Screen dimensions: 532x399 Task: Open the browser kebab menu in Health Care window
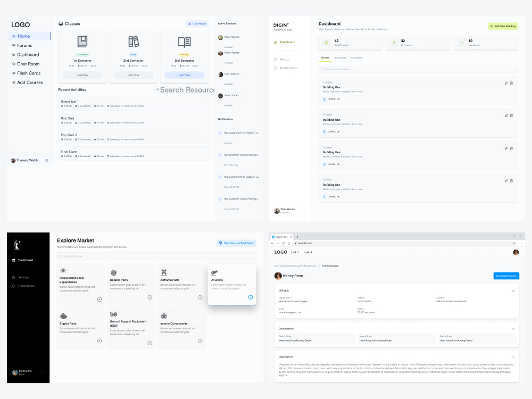pyautogui.click(x=521, y=243)
